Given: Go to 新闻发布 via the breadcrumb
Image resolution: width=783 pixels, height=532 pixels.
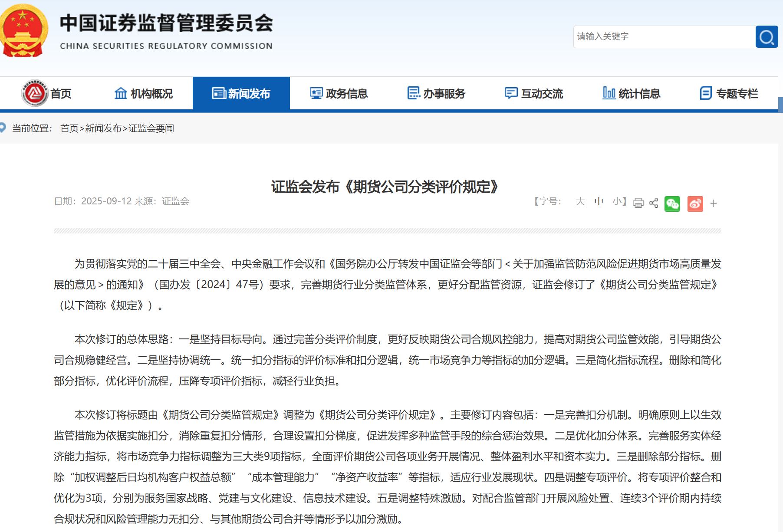Looking at the screenshot, I should [x=103, y=128].
